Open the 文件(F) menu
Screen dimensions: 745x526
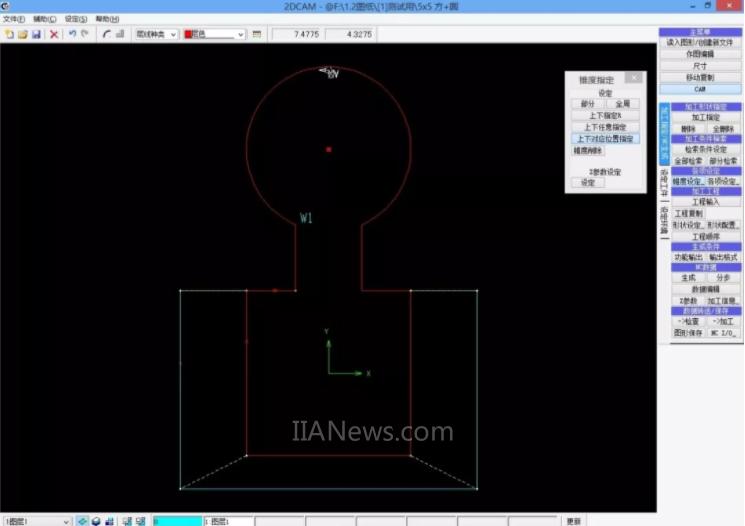pyautogui.click(x=13, y=19)
